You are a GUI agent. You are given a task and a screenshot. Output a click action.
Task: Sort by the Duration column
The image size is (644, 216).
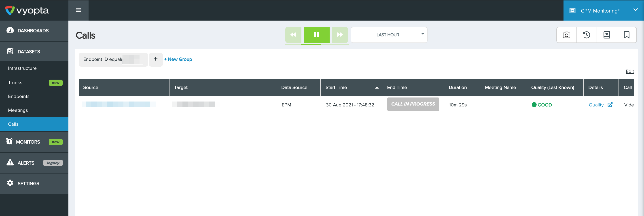click(462, 87)
